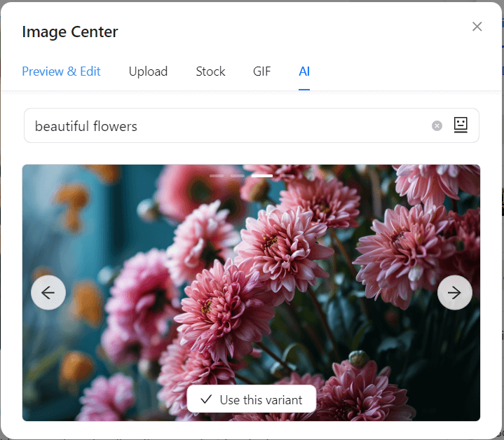Image resolution: width=504 pixels, height=440 pixels.
Task: Generate AI image with robot icon
Action: click(x=460, y=125)
